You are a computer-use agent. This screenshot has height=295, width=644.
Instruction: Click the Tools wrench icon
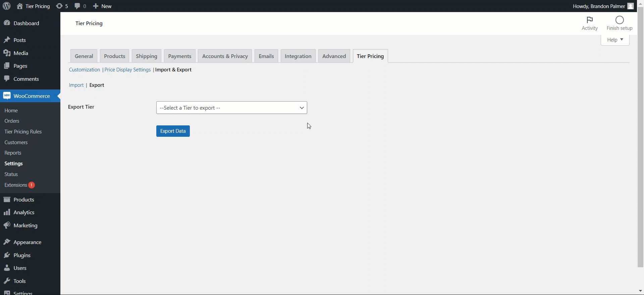pos(7,281)
